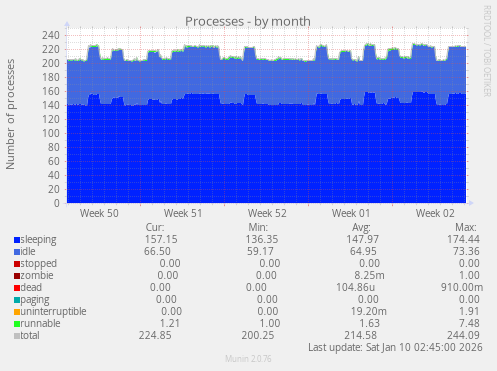Click runnable maximum value 7.48
497x371 pixels.
click(x=469, y=323)
